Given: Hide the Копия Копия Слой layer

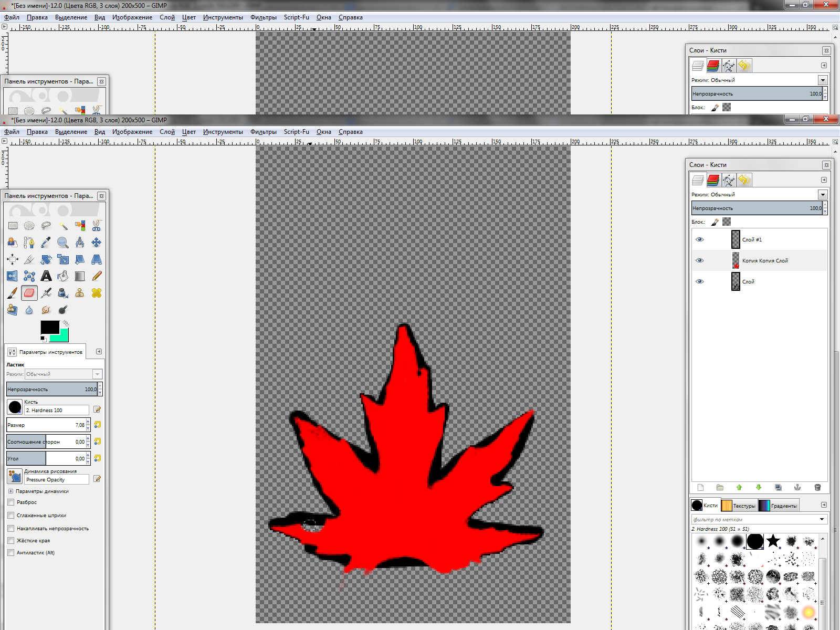Looking at the screenshot, I should point(700,260).
